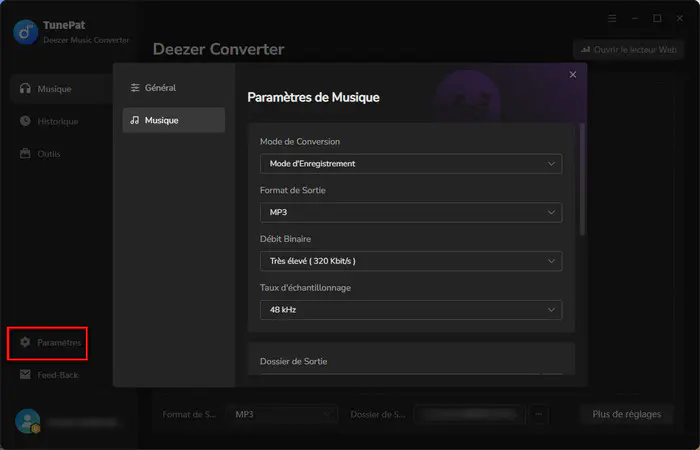Click the bottom output folder path field

tap(468, 415)
